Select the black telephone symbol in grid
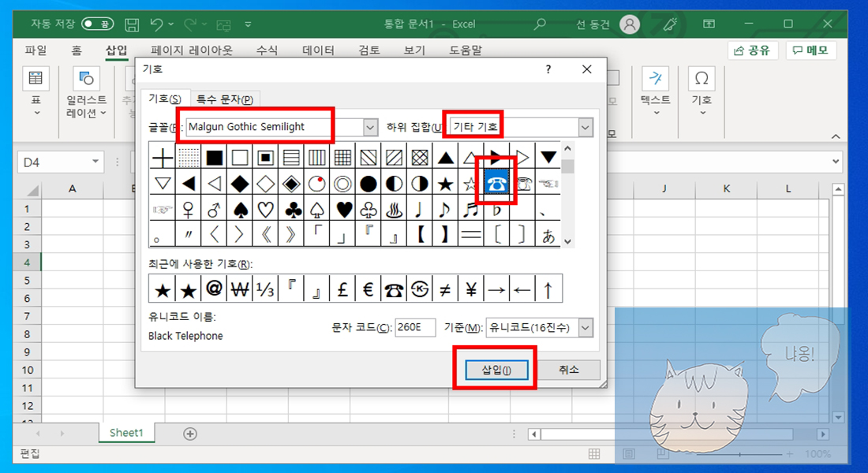Screen dimensions: 868x473 click(x=496, y=184)
